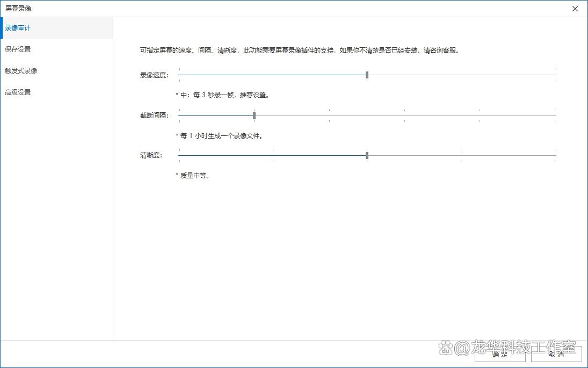The height and width of the screenshot is (368, 588).
Task: Select the 录像审计 sidebar tab
Action: coord(56,28)
